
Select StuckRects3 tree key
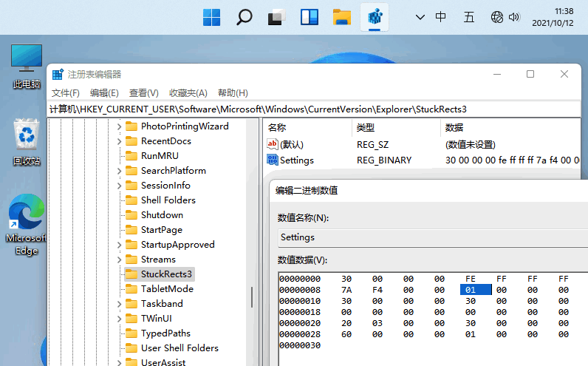[x=166, y=274]
